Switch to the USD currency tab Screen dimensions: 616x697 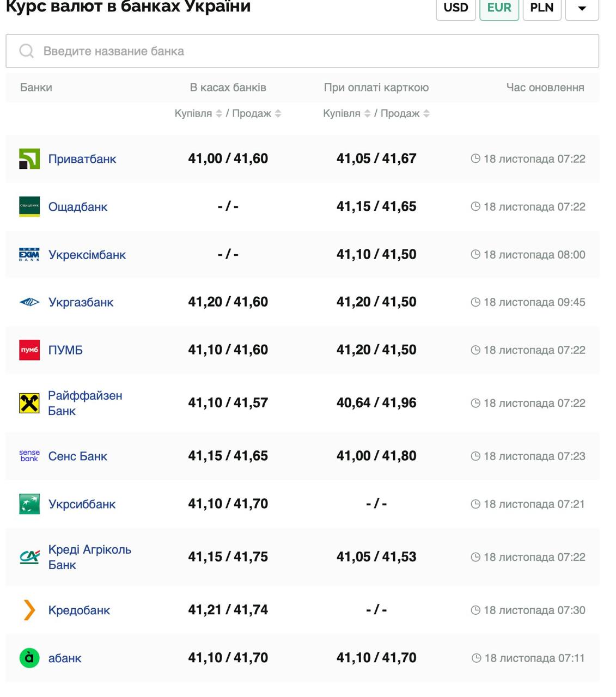(456, 8)
